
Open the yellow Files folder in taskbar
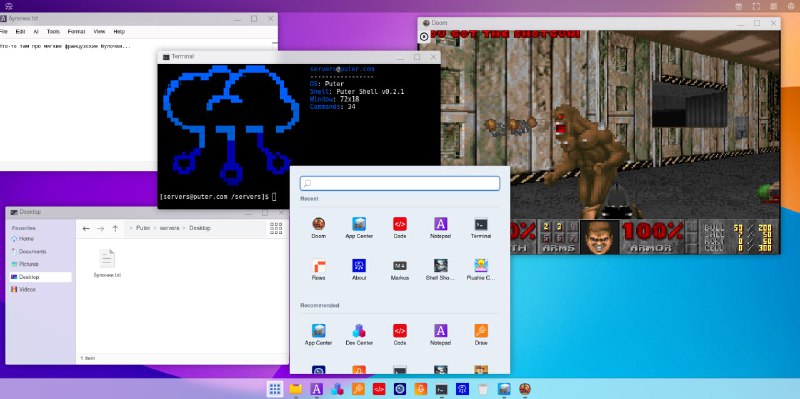(x=295, y=389)
